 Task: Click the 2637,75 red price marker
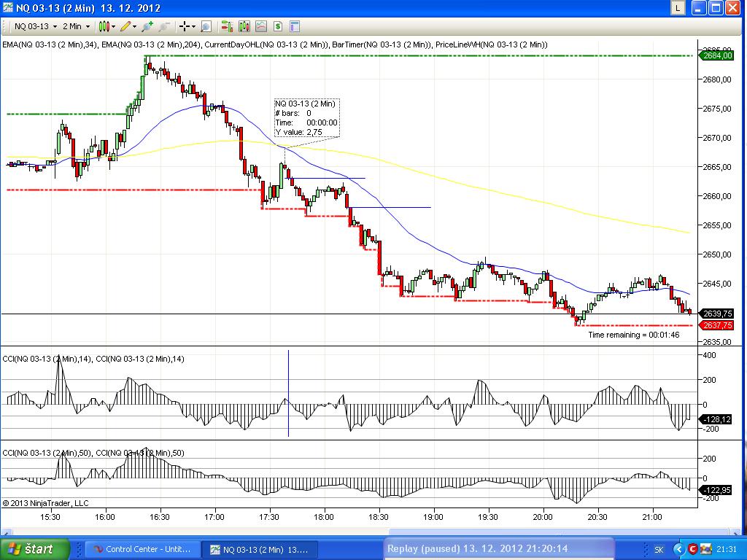(716, 325)
